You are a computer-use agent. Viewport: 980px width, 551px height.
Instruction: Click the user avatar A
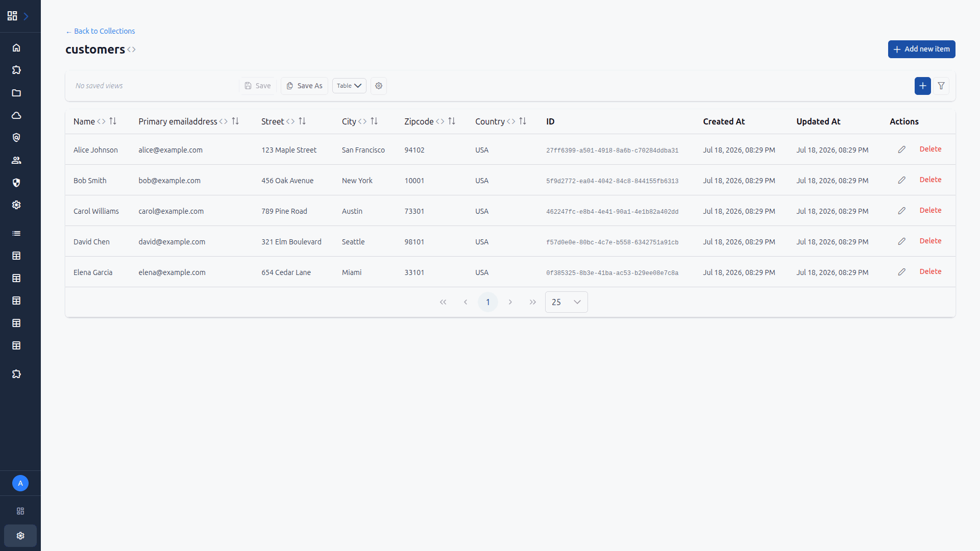[20, 483]
